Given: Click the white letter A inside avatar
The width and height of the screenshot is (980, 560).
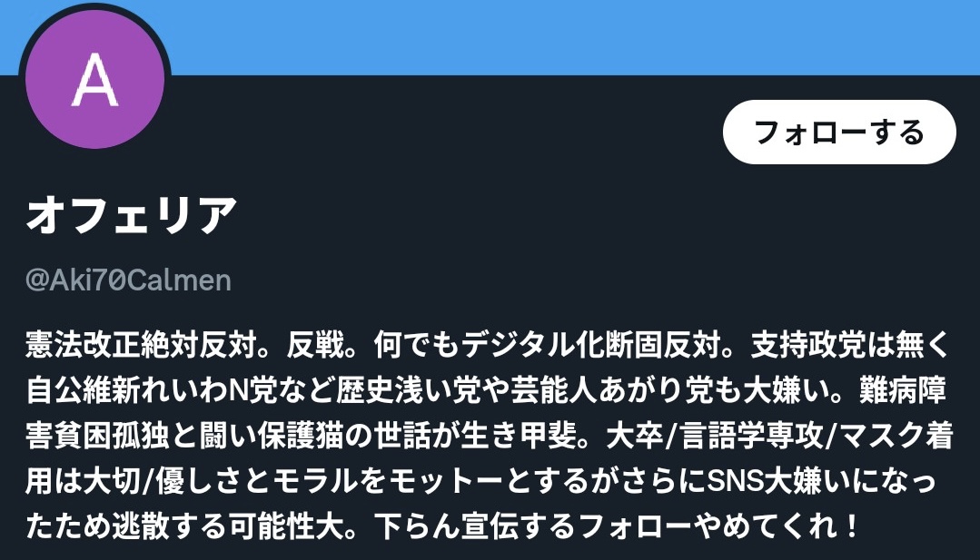Looking at the screenshot, I should [95, 79].
